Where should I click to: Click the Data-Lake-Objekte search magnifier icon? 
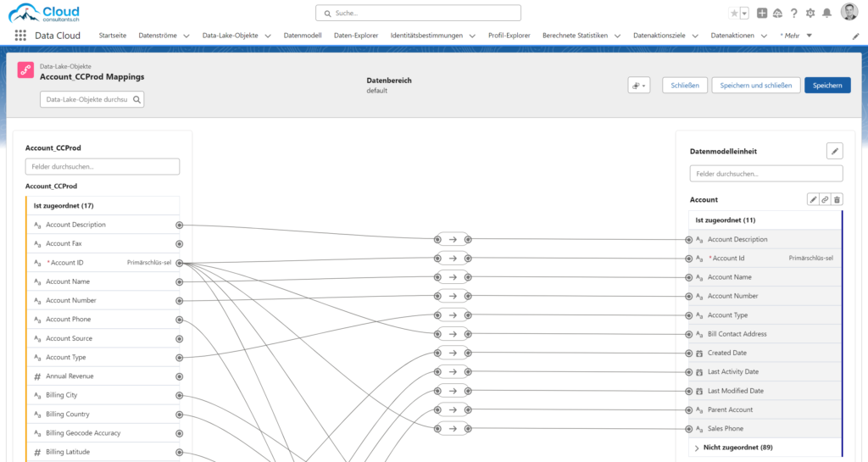(x=136, y=99)
